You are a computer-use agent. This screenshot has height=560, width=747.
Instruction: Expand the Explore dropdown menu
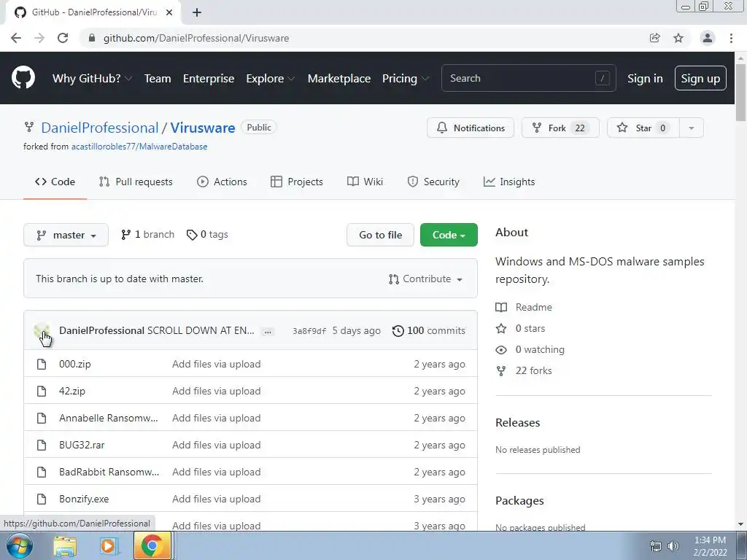[271, 79]
